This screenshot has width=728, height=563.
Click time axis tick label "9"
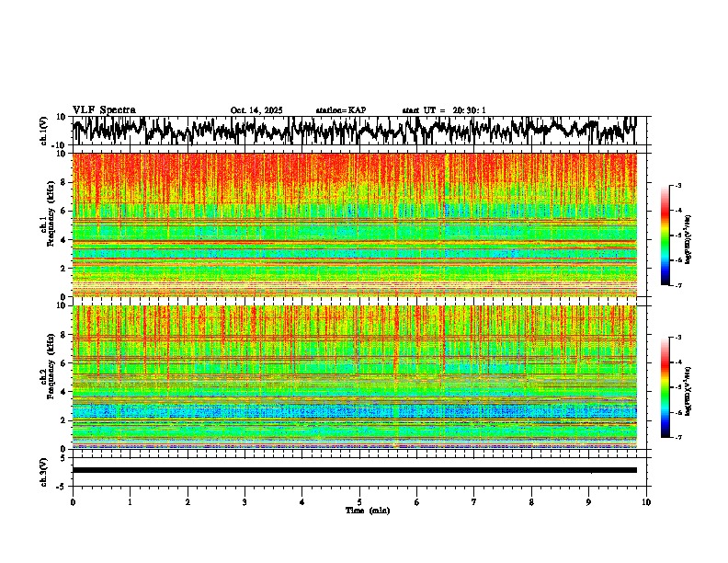588,502
